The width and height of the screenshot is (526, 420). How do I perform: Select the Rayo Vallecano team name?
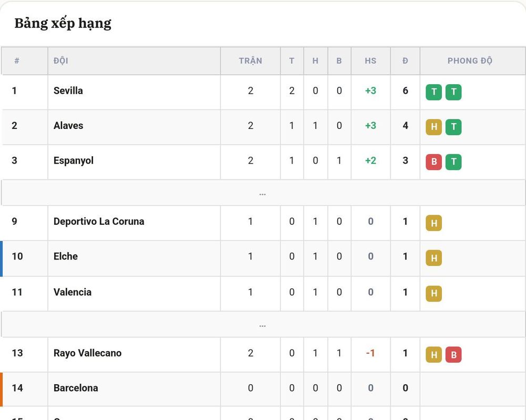pyautogui.click(x=87, y=353)
